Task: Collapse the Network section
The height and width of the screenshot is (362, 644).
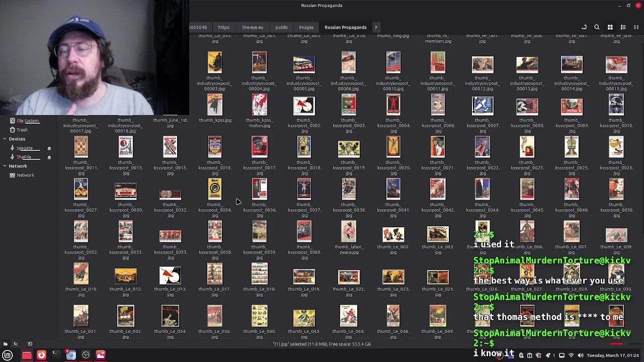Action: tap(5, 166)
